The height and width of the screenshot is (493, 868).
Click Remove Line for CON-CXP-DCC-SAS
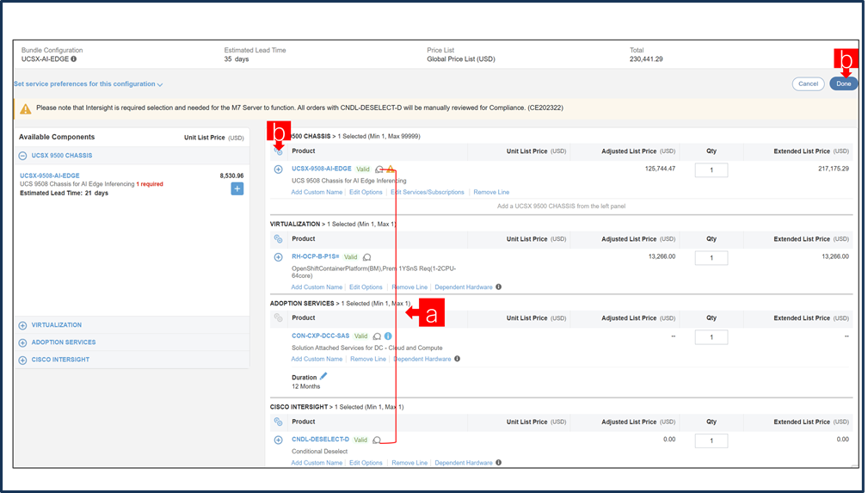point(368,359)
